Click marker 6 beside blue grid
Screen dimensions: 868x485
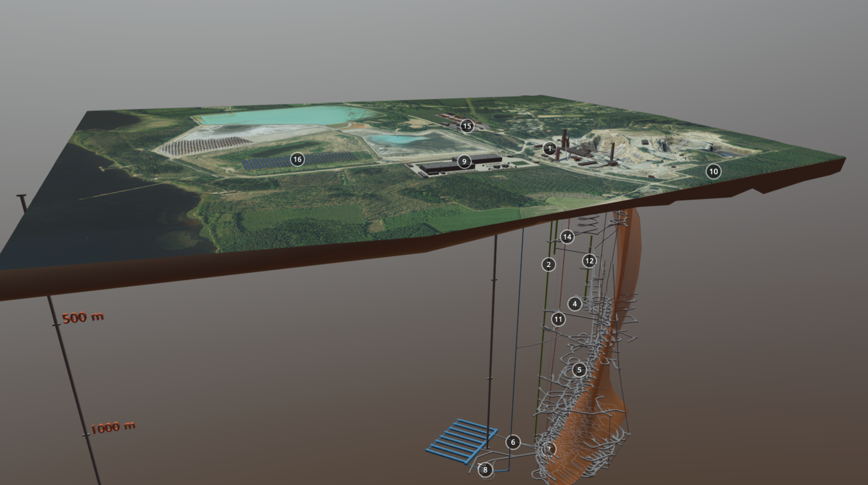click(x=513, y=442)
